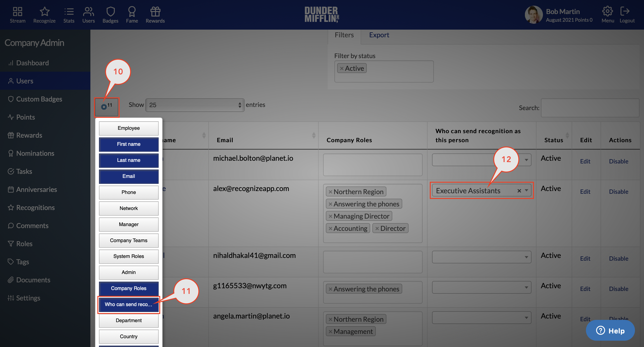Click Bob Martin's profile avatar
Screen dimensions: 644x347
click(x=533, y=15)
